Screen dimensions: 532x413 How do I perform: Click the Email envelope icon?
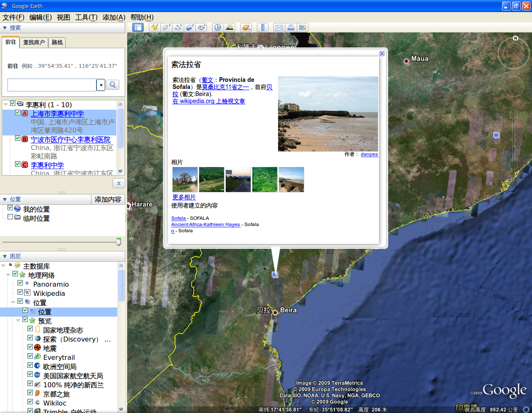click(x=279, y=27)
